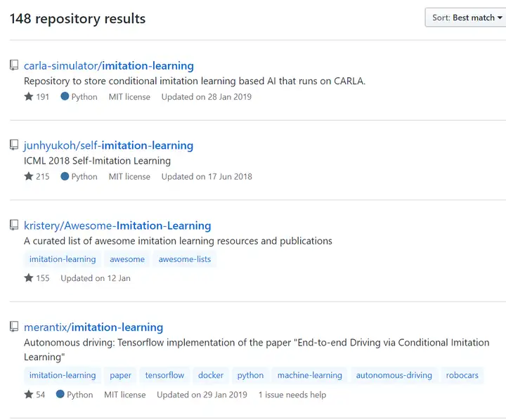This screenshot has height=420, width=506.
Task: Click the autonomous-driving topic tag
Action: pos(394,375)
